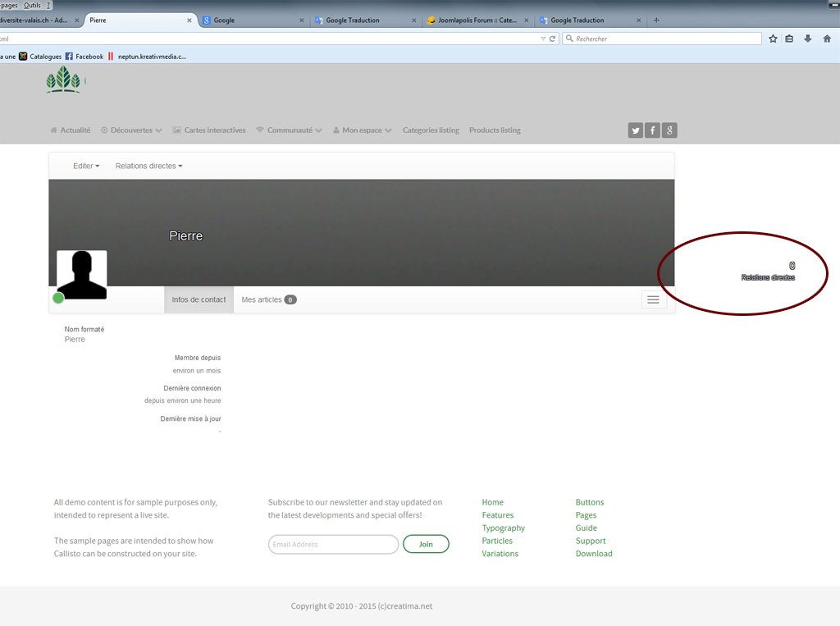Select the Mes articles tab
Screen dimensions: 840x626
click(269, 299)
